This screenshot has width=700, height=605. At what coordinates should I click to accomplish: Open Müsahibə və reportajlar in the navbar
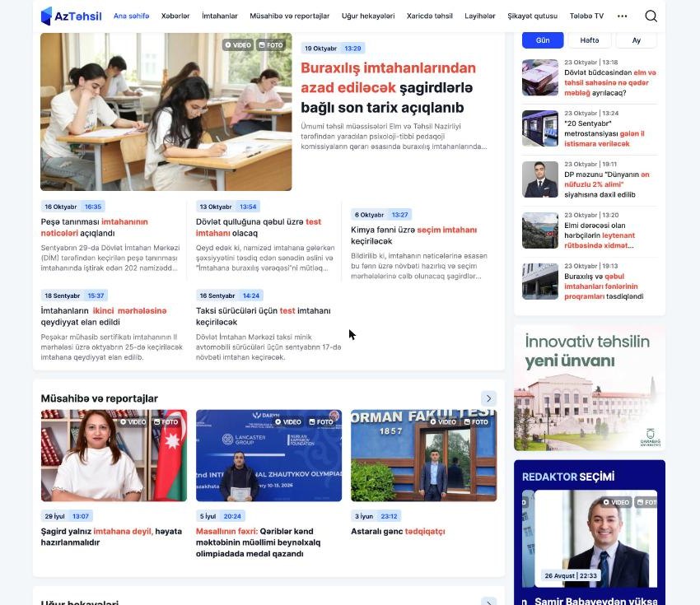pos(290,16)
